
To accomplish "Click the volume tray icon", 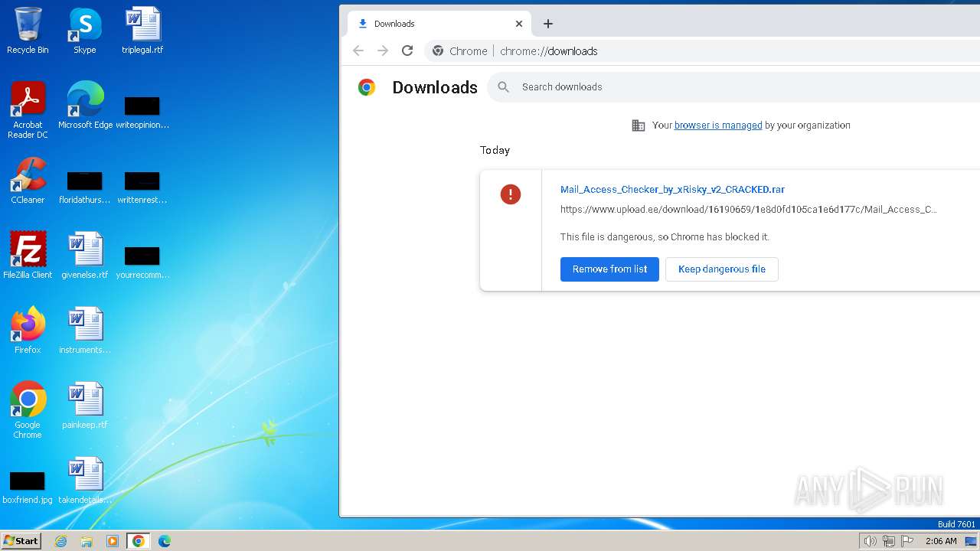I will point(870,541).
